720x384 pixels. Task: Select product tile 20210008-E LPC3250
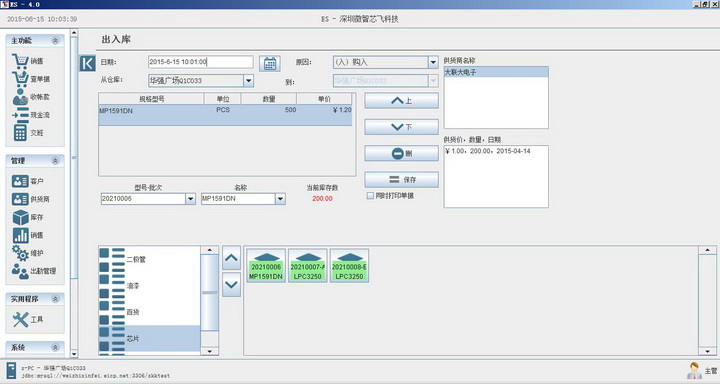click(349, 265)
